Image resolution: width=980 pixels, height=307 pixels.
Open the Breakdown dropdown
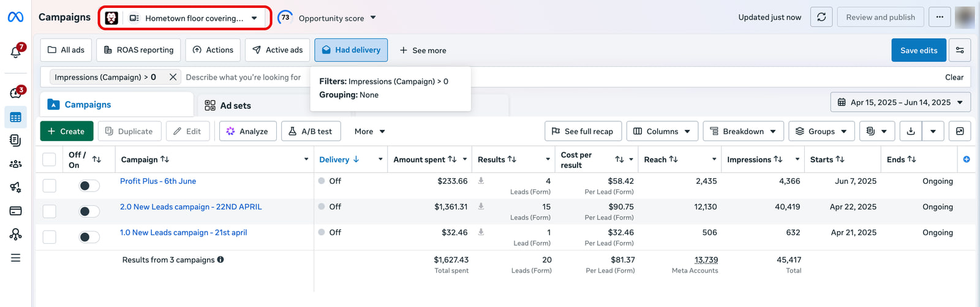743,131
